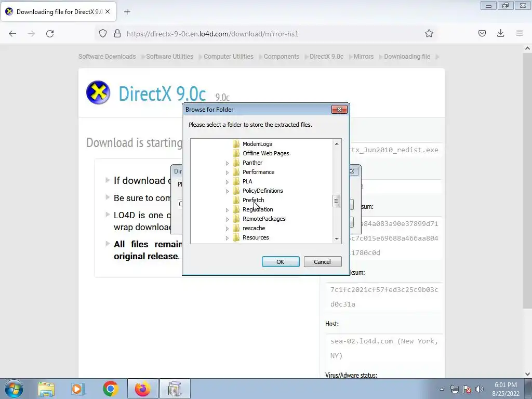Screen dimensions: 532x399
Task: Open Software Downloads breadcrumb link
Action: point(107,57)
